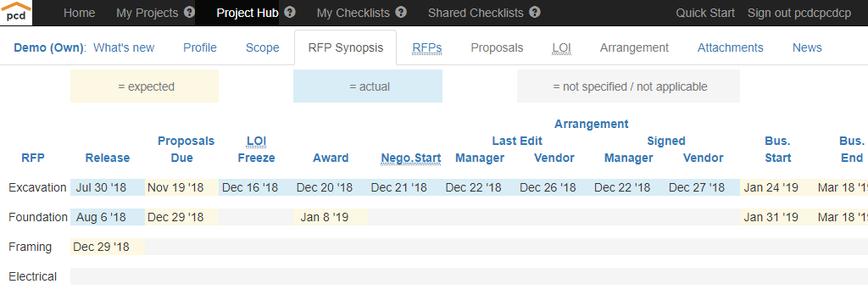Open the Quick Start link
The height and width of the screenshot is (306, 868).
(705, 13)
